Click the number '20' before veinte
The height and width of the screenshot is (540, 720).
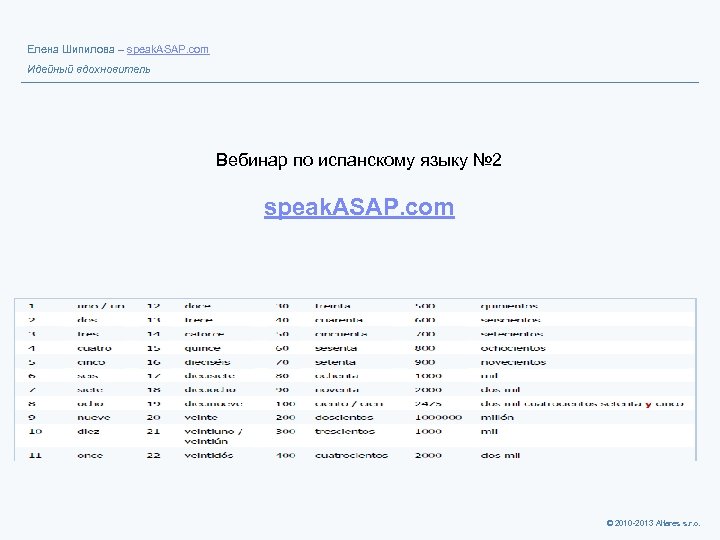[153, 417]
